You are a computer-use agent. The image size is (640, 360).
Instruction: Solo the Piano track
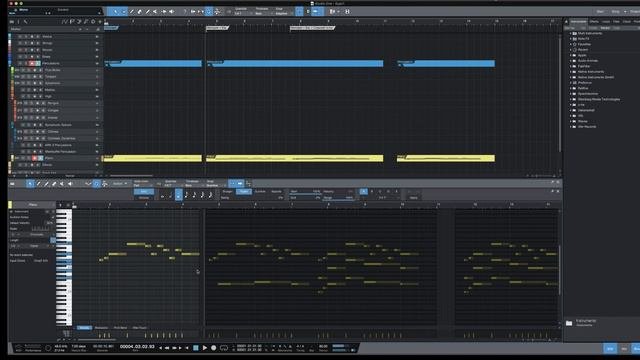[x=29, y=158]
